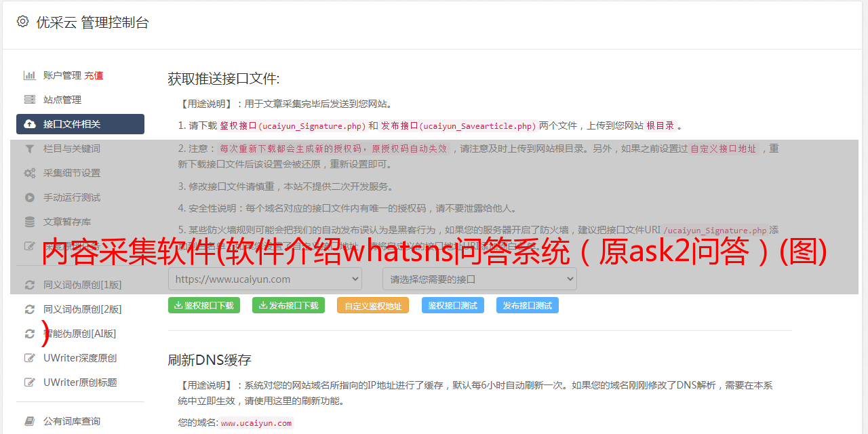This screenshot has height=434, width=868.
Task: Select the 鉴权接口(ucaiyun_Signature.php) code text
Action: 293,125
